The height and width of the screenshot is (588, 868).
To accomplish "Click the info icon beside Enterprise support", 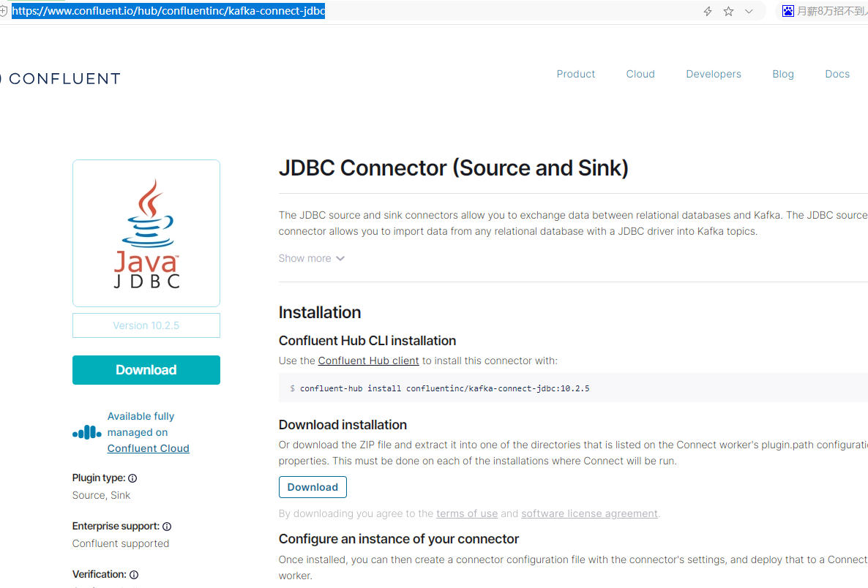I will [167, 527].
